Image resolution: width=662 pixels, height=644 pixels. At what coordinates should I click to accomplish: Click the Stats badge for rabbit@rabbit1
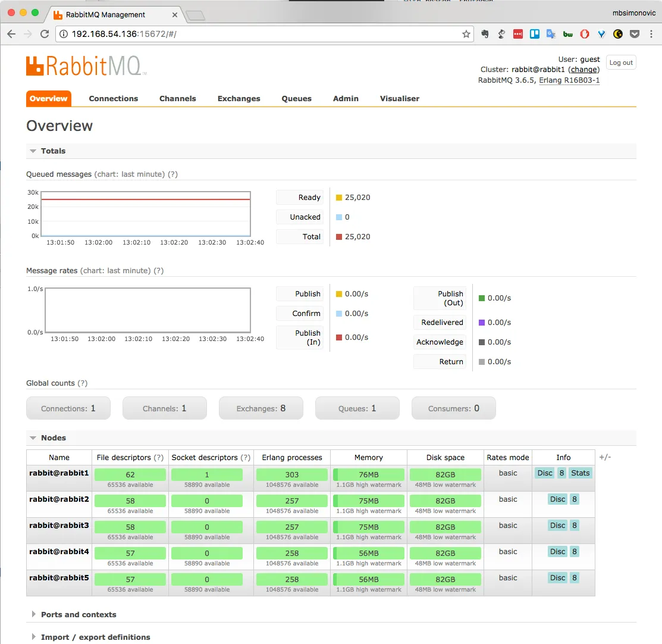coord(580,473)
